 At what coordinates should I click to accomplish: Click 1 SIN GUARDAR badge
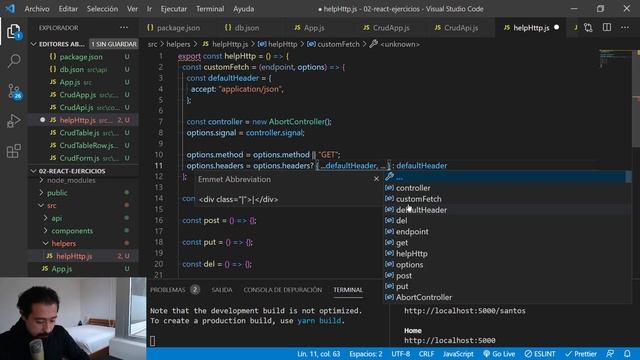(x=113, y=44)
